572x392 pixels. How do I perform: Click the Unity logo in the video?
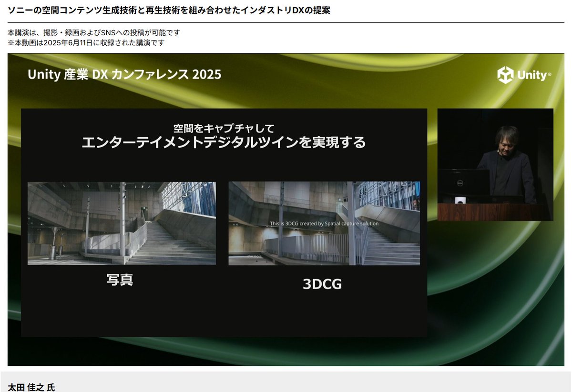click(524, 75)
